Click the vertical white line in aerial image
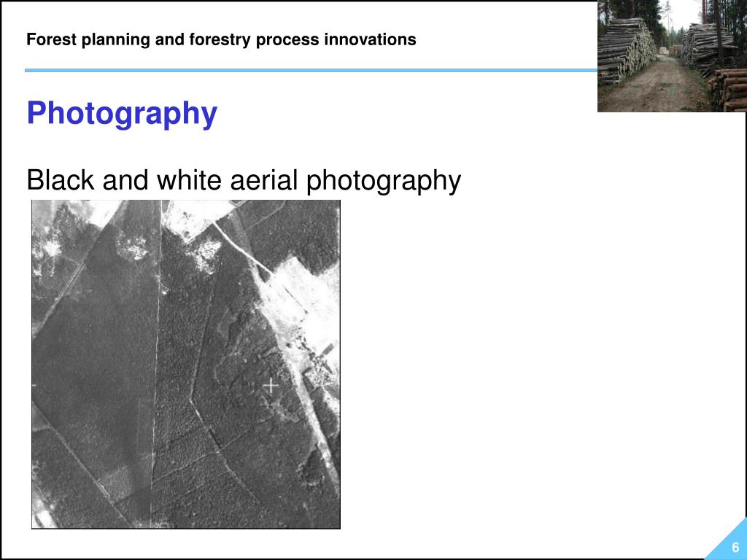This screenshot has height=560, width=747. [x=158, y=365]
